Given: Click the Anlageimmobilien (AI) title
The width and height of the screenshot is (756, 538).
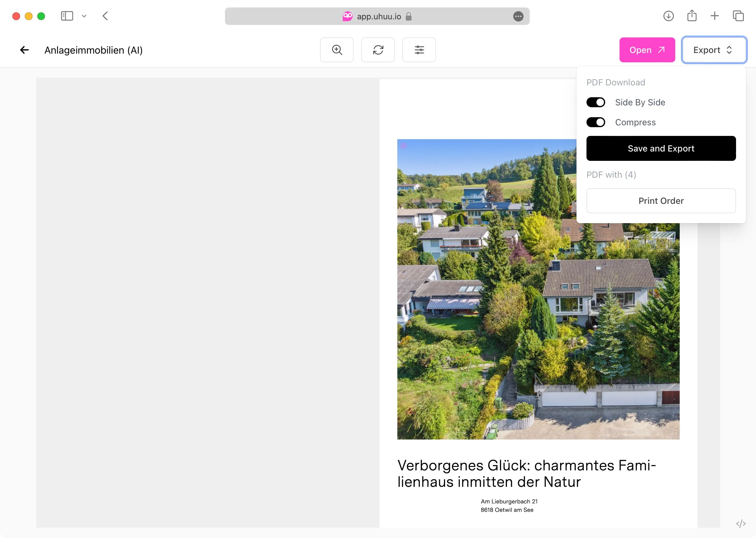Looking at the screenshot, I should point(93,50).
